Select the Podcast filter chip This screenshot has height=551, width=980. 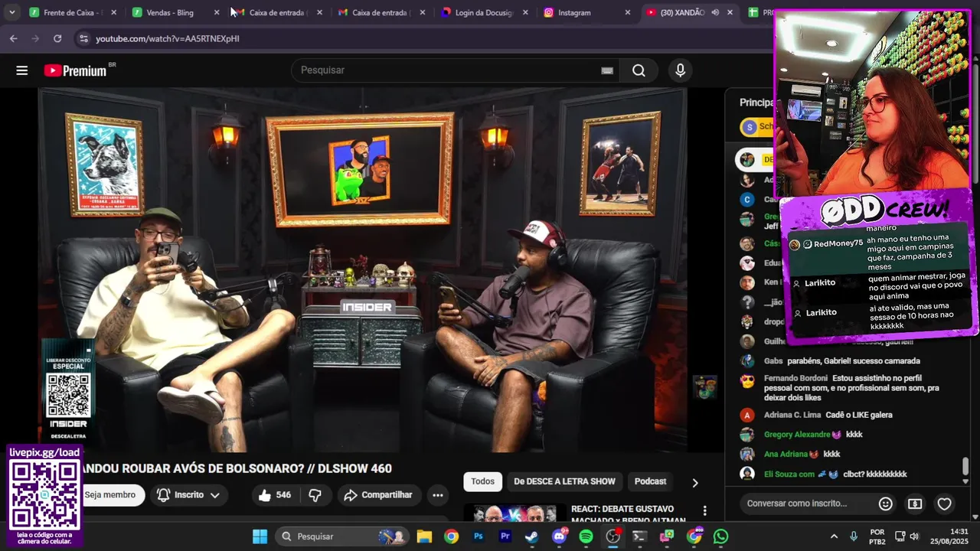click(650, 481)
